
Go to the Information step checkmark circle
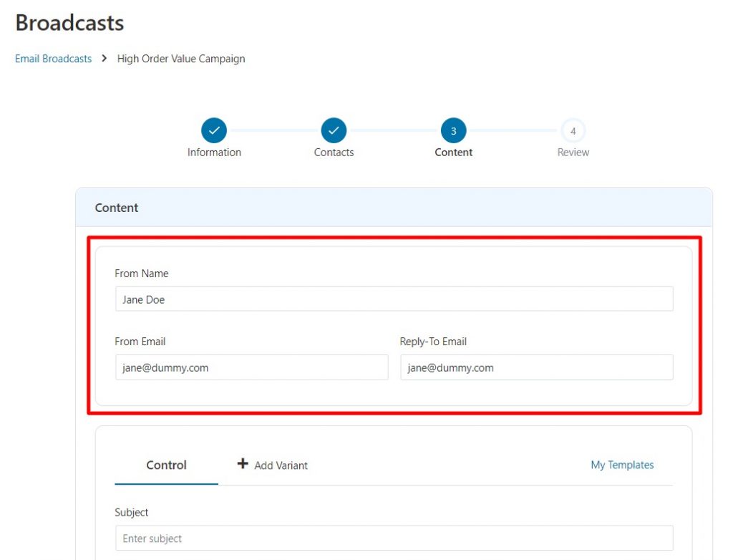click(214, 130)
